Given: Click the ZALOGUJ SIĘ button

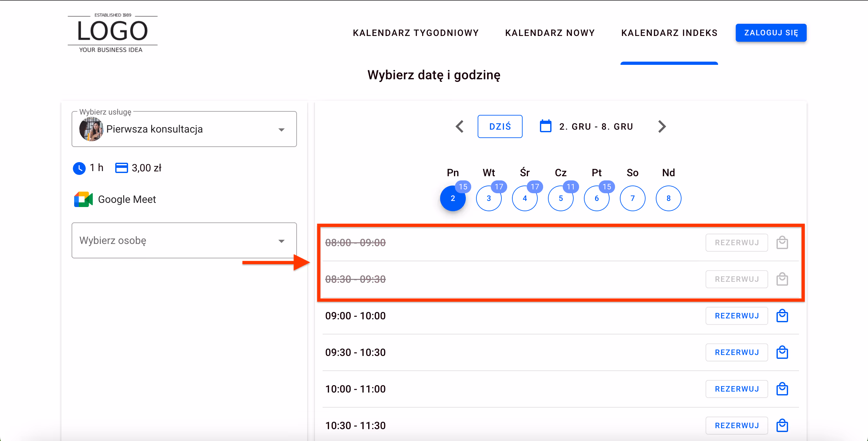Looking at the screenshot, I should click(x=771, y=32).
